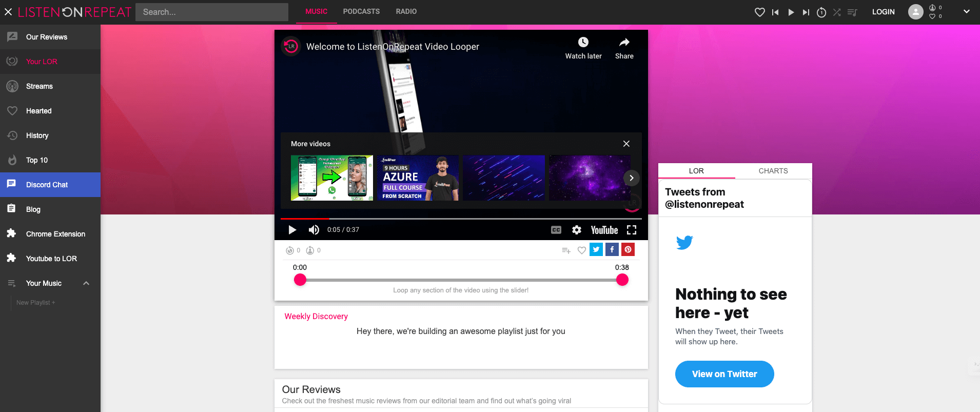The image size is (980, 412).
Task: Toggle the repeat-one loop icon
Action: [821, 12]
